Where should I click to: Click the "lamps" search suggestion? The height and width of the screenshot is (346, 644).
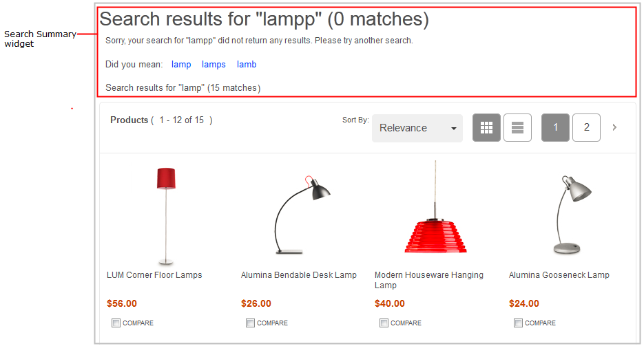pyautogui.click(x=214, y=65)
